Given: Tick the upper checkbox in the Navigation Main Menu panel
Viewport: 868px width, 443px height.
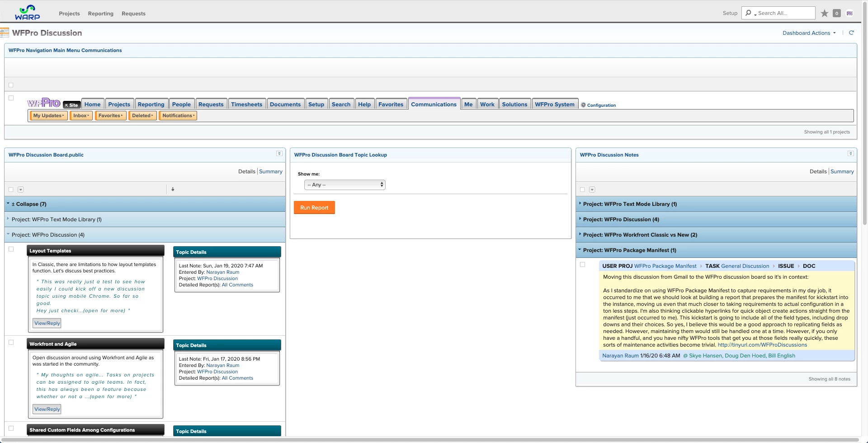Looking at the screenshot, I should [x=11, y=85].
